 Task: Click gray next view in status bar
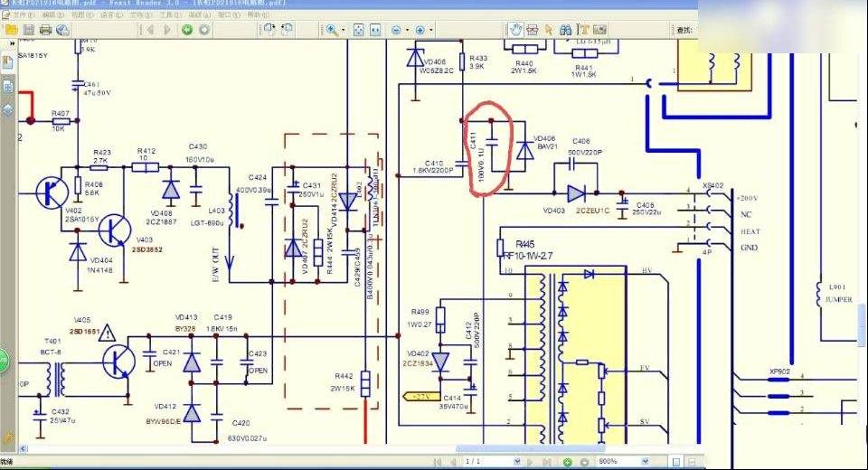pos(584,462)
